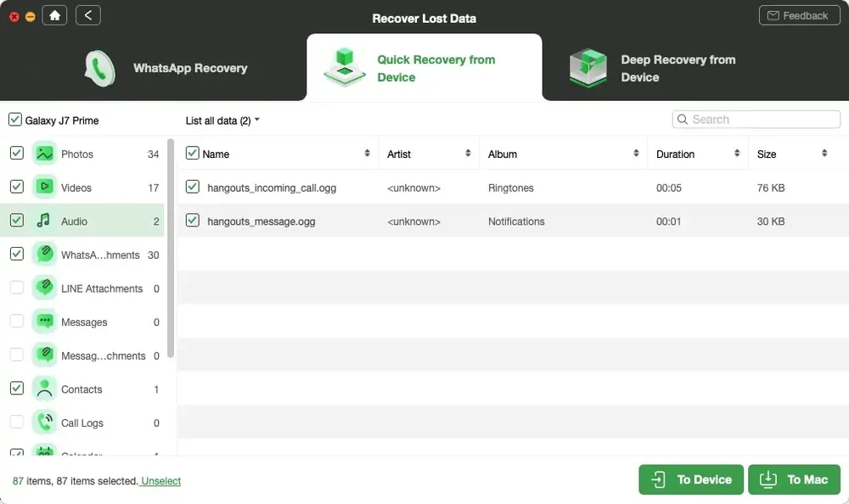Go back using the left arrow button
Viewport: 849px width, 504px height.
click(x=88, y=15)
